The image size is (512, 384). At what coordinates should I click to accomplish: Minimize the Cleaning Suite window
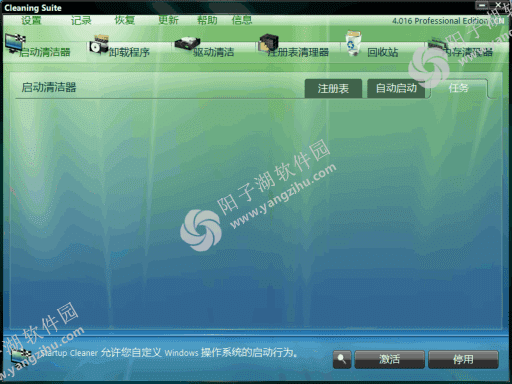coord(482,5)
